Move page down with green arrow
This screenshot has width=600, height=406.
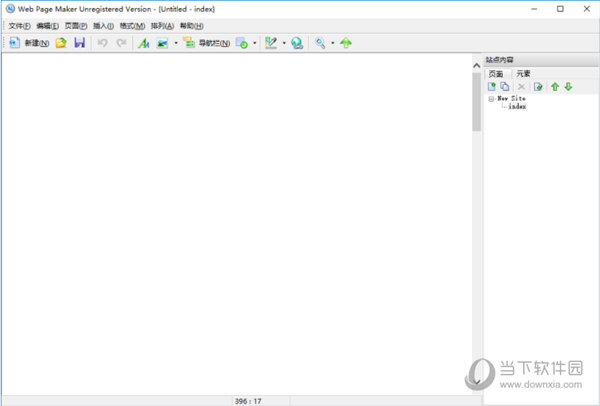pos(568,87)
